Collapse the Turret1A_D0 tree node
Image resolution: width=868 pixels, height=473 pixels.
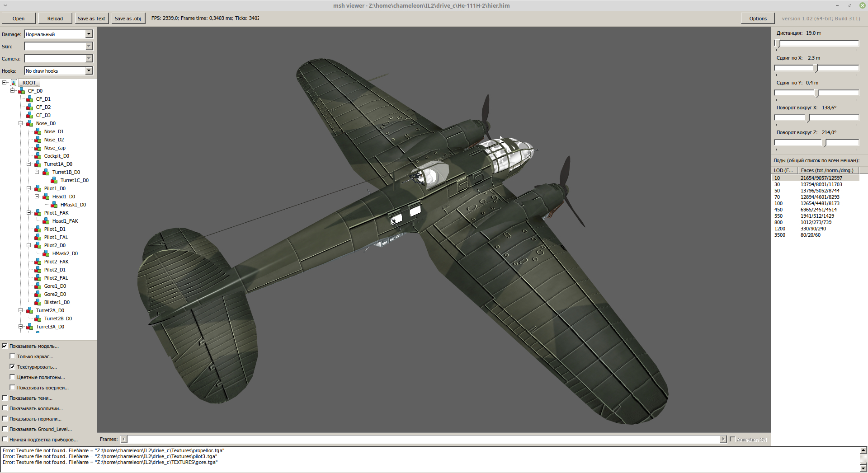[x=29, y=164]
